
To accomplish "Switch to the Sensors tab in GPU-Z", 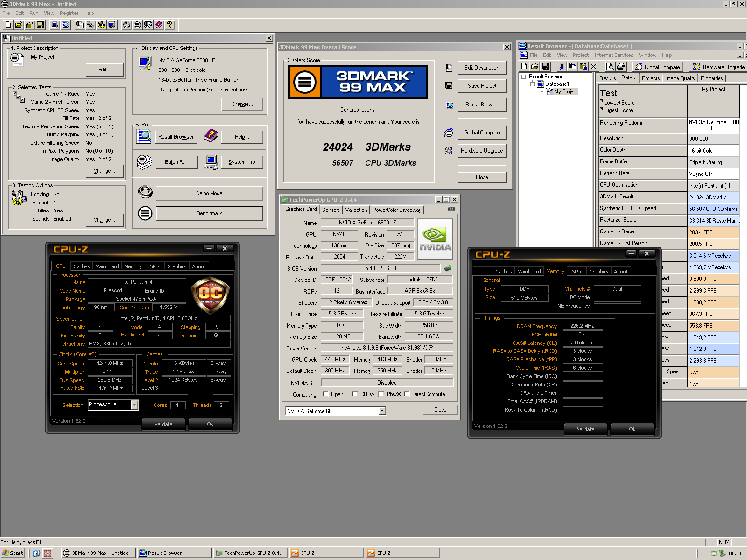I will (x=331, y=210).
